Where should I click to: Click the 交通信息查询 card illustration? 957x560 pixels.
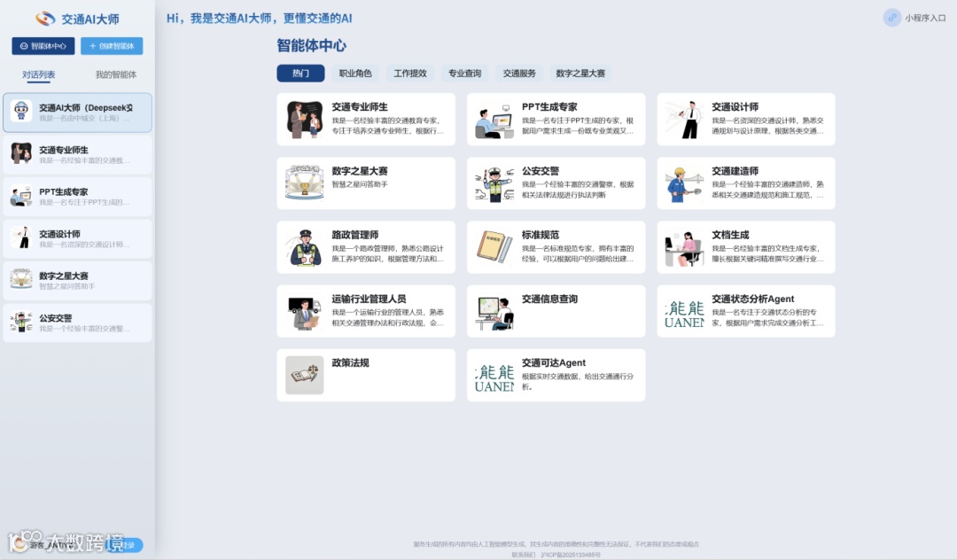pyautogui.click(x=494, y=311)
